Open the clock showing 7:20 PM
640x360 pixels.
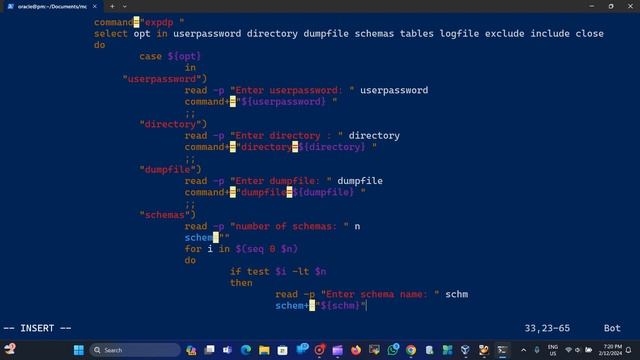pos(610,350)
